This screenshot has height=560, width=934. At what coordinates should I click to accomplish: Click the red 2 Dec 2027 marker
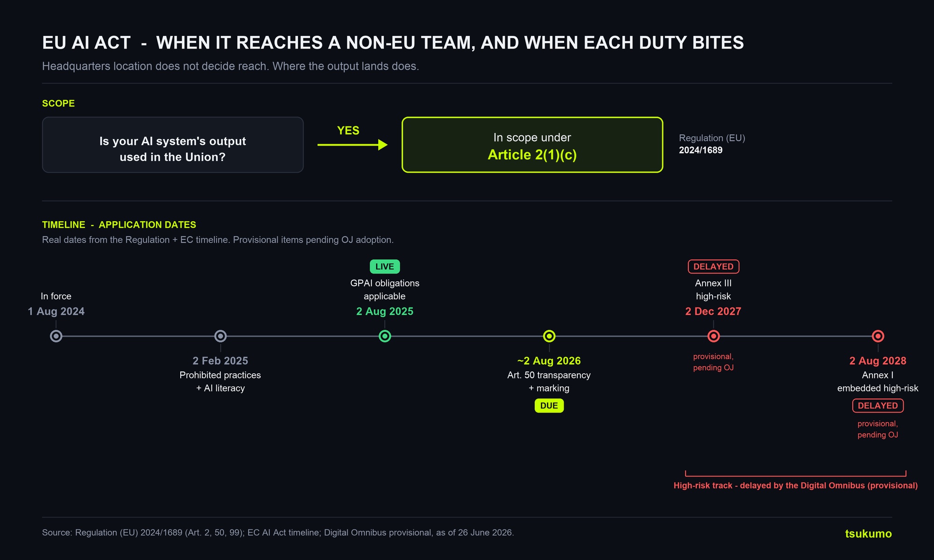click(x=714, y=336)
